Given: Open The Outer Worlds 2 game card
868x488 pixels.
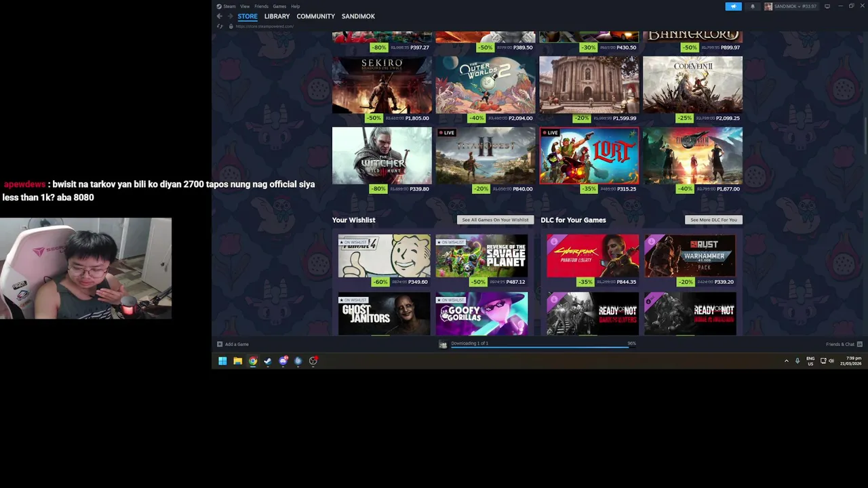Looking at the screenshot, I should (485, 85).
